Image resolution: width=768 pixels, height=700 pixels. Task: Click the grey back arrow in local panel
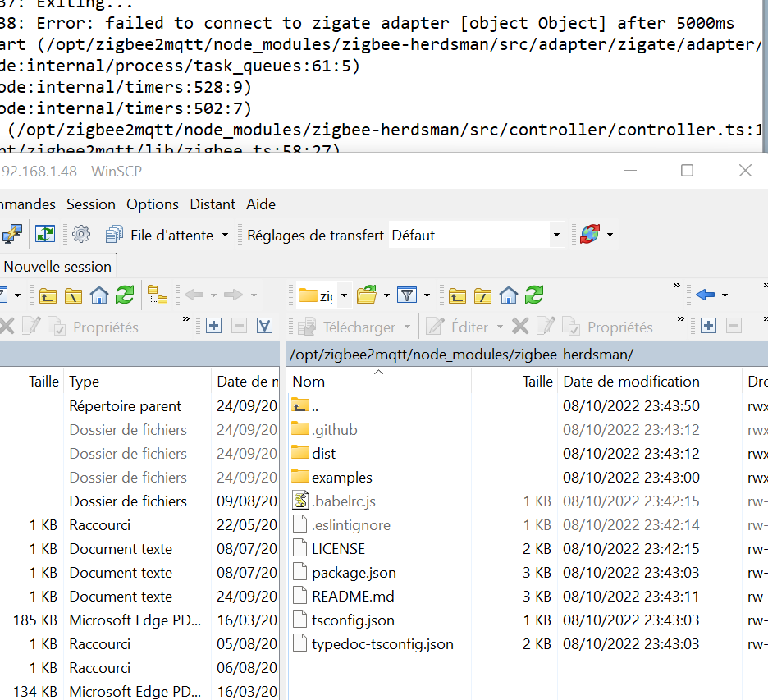pyautogui.click(x=194, y=295)
